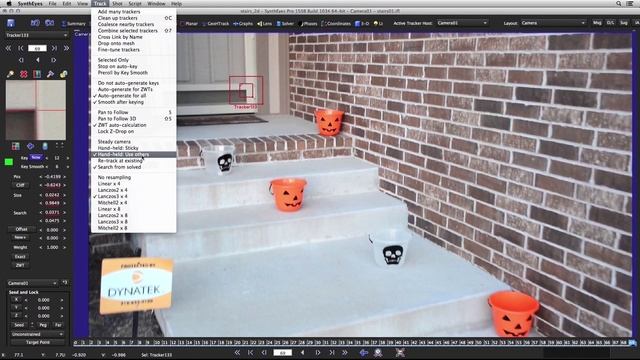Screen dimensions: 640x360
Task: Click the Target Point button
Action: [x=38, y=342]
